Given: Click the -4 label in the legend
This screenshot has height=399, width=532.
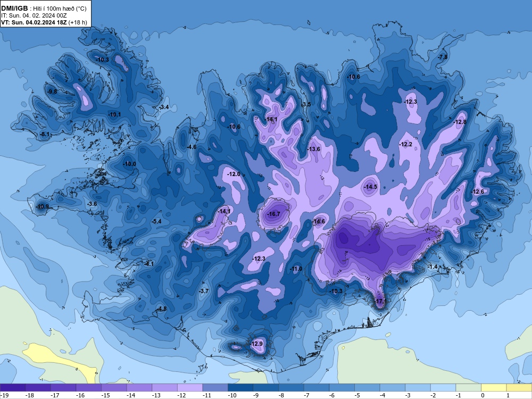Looking at the screenshot, I should coord(383,395).
